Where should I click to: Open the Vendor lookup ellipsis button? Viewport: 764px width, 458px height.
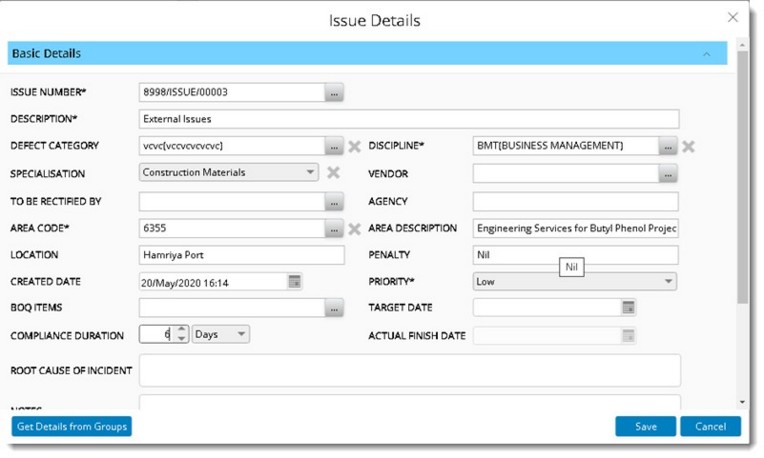pyautogui.click(x=668, y=174)
